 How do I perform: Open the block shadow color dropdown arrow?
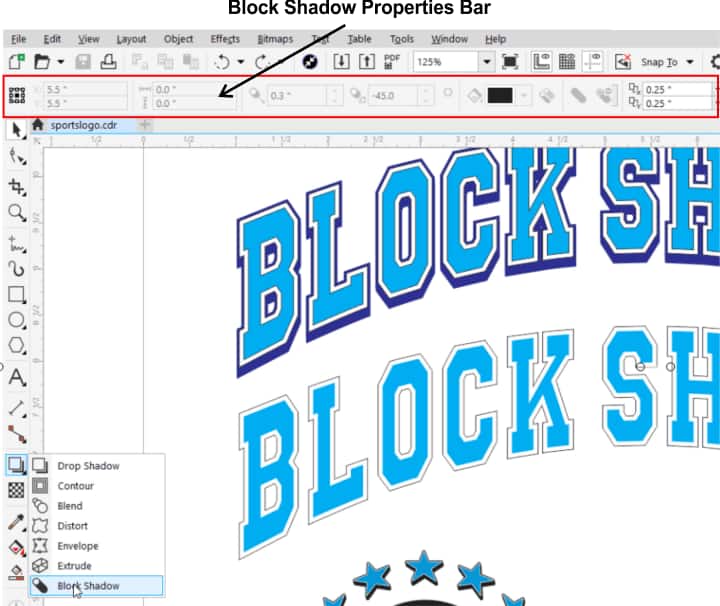click(x=523, y=95)
